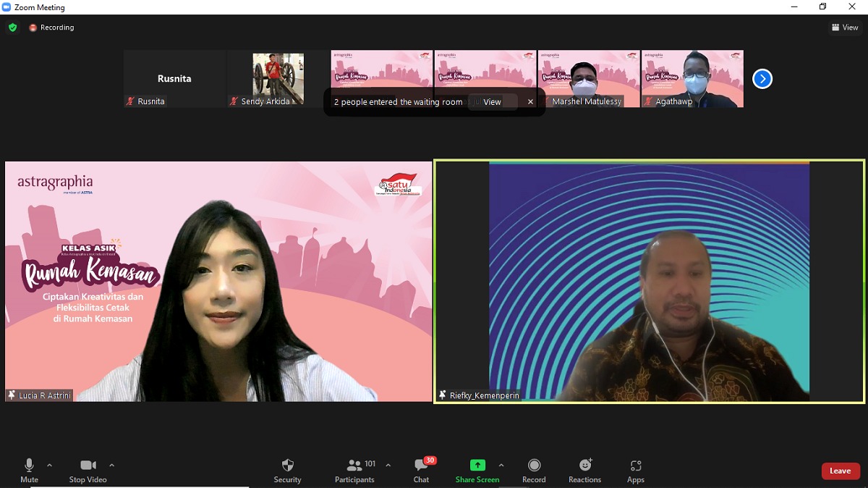This screenshot has width=868, height=488.
Task: Select Sendy Arkida's video thumbnail
Action: click(278, 79)
